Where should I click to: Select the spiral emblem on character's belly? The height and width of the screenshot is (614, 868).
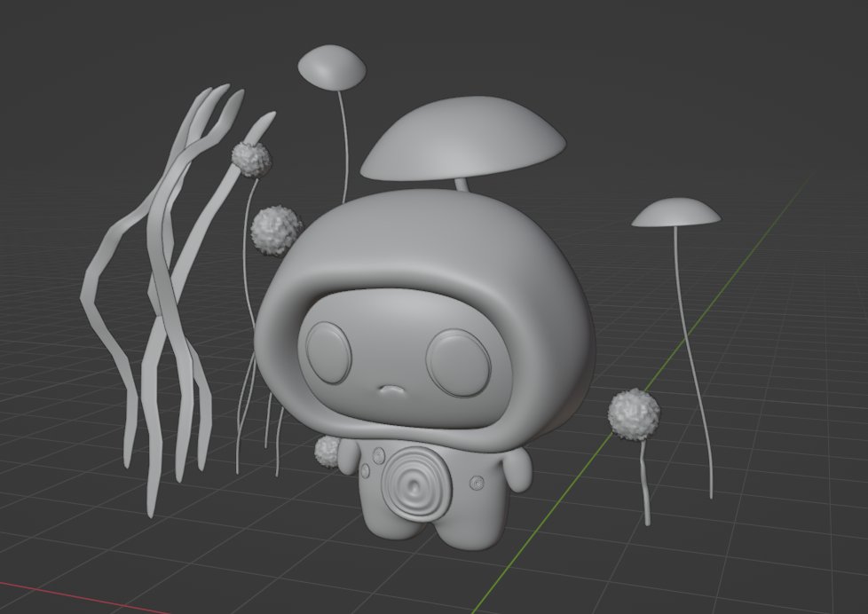[x=414, y=484]
